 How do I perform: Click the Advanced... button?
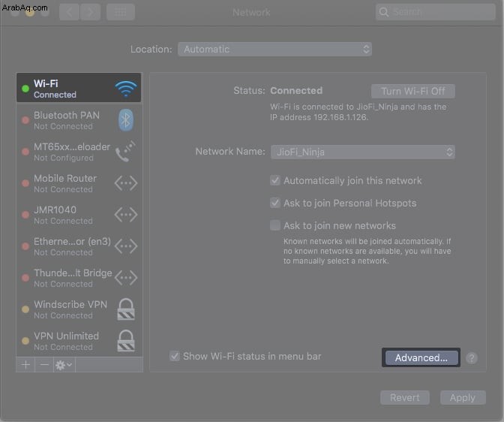pos(421,357)
